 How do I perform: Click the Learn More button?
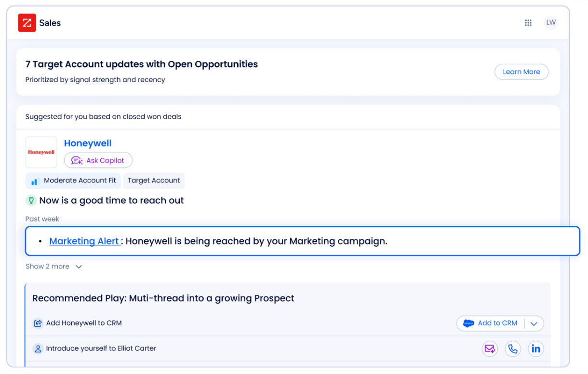pos(521,72)
